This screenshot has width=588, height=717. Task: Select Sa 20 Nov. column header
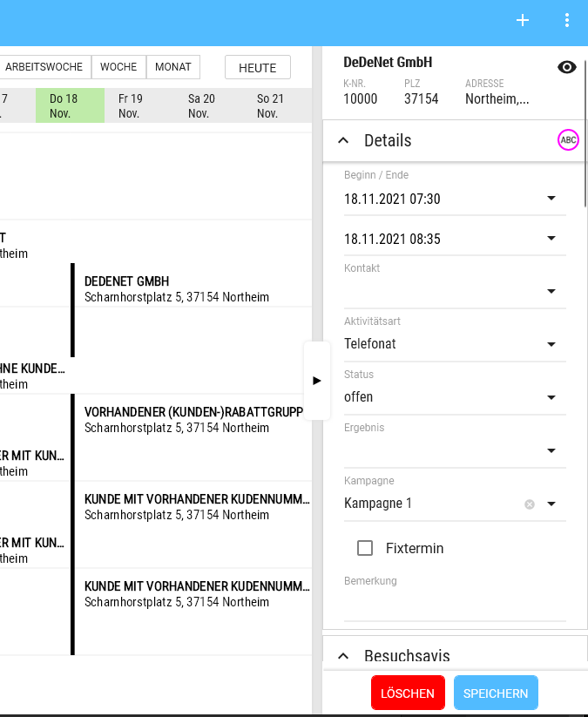[x=208, y=105]
